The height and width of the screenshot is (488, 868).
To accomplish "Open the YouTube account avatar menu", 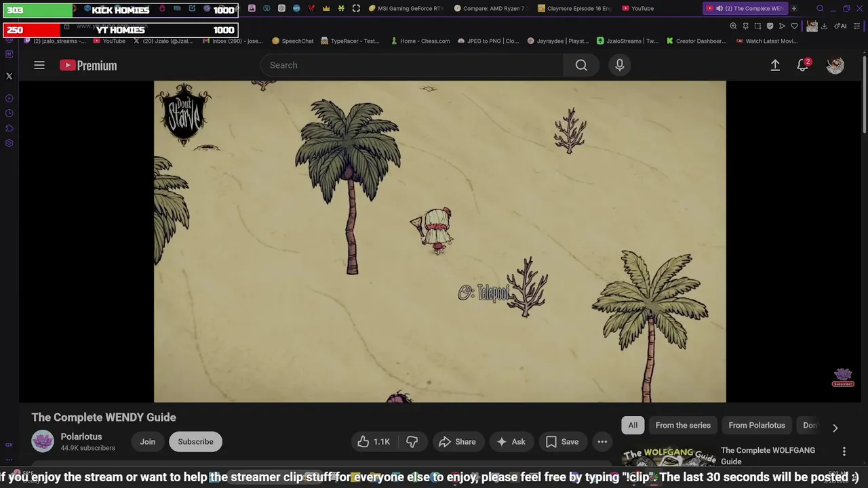I will pos(835,65).
